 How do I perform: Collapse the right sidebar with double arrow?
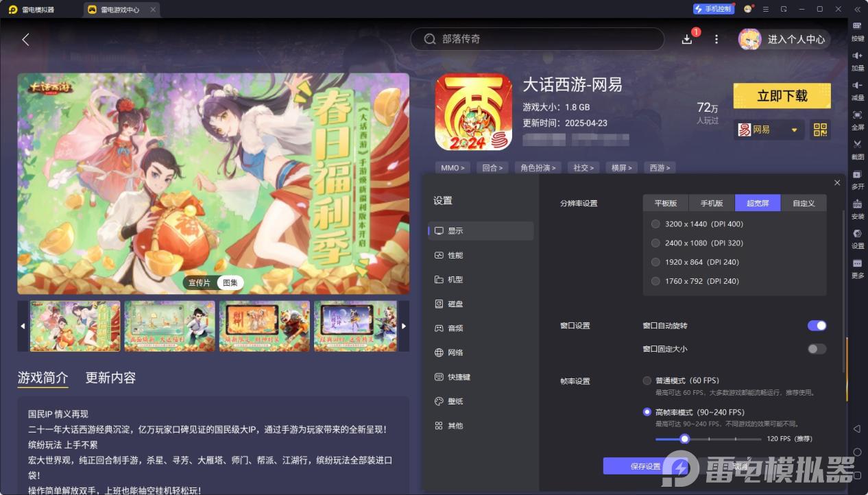(x=857, y=9)
